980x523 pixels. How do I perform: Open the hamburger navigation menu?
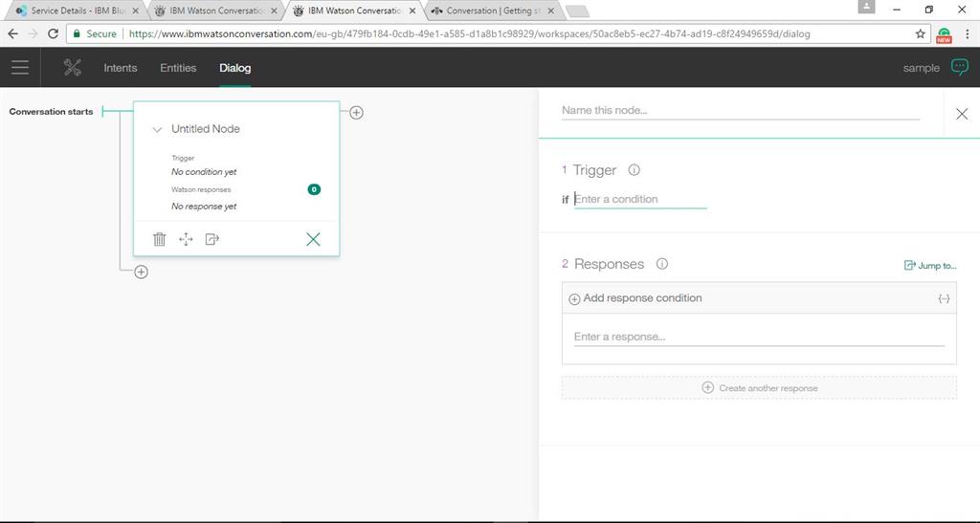click(20, 67)
